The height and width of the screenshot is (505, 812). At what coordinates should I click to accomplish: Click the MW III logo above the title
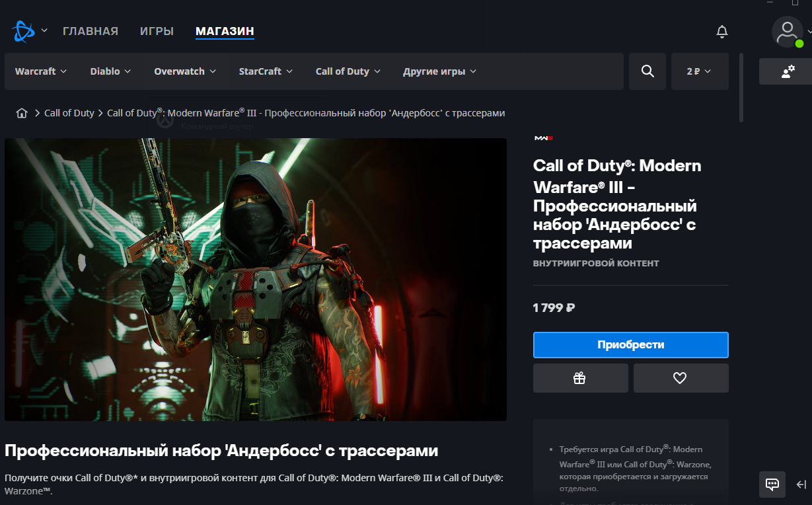[543, 137]
